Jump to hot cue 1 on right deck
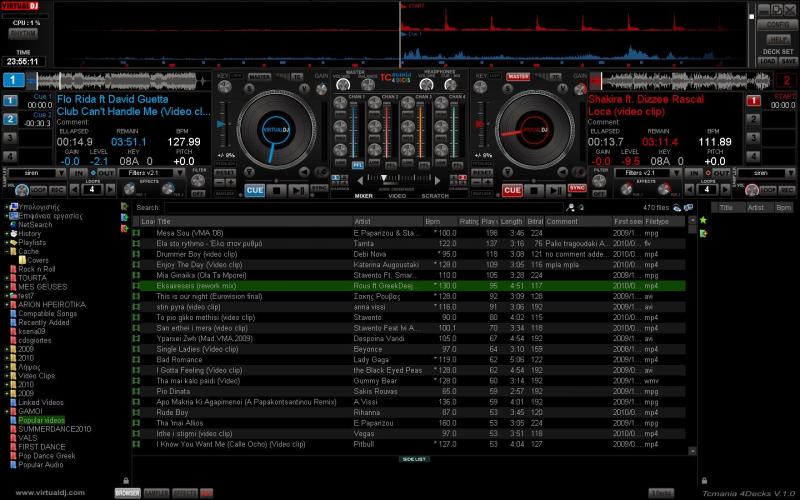Screen dimensions: 800x500 pos(754,101)
